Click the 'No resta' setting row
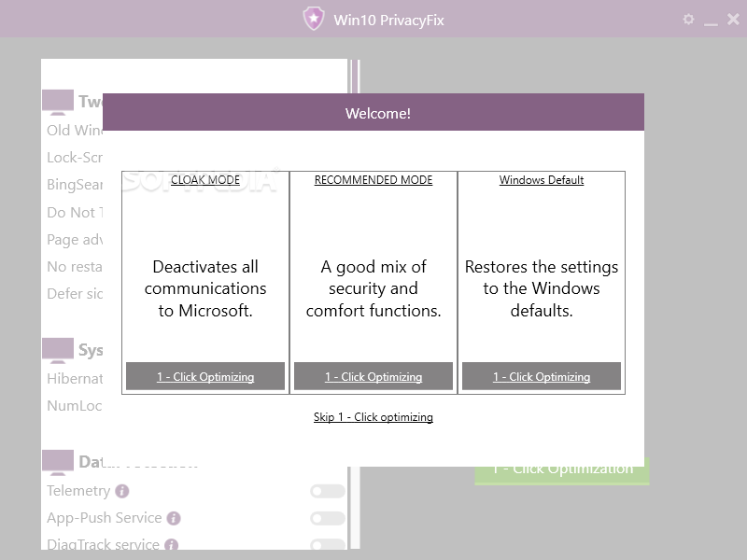Screen dimensions: 747x560 75,267
